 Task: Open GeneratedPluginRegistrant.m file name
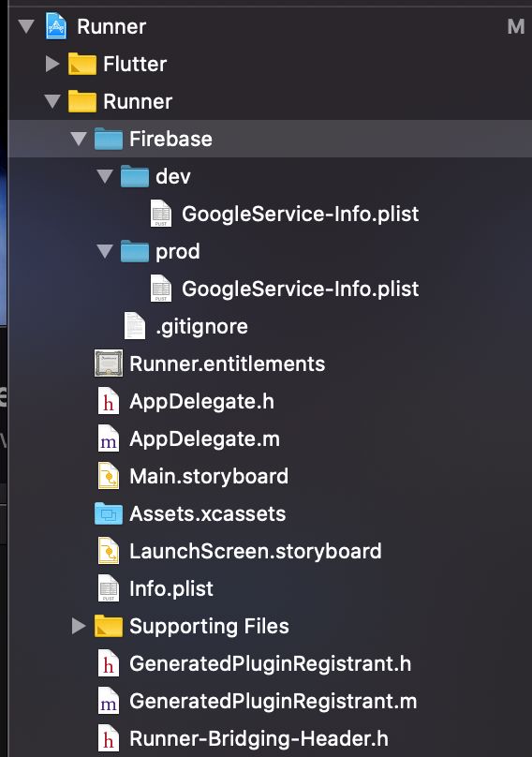[x=273, y=702]
